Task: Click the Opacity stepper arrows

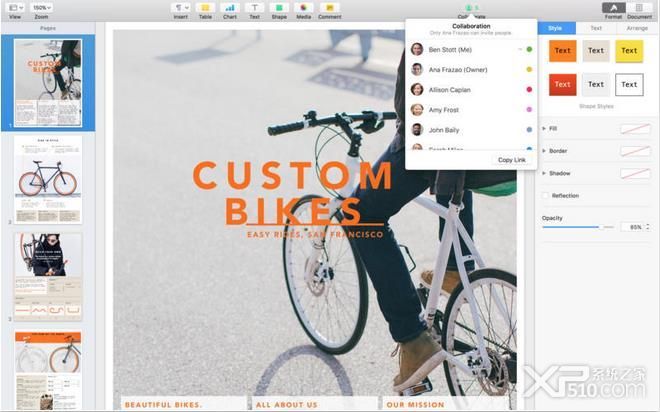Action: 648,227
